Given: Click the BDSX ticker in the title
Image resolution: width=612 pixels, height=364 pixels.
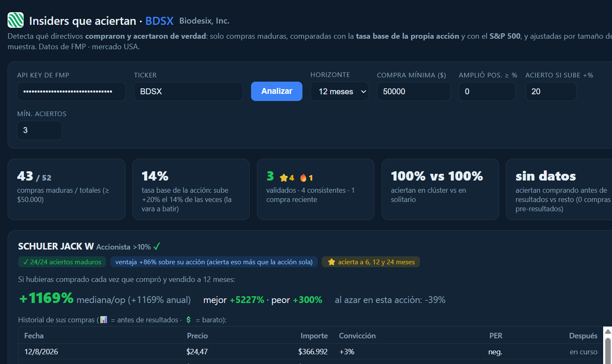Looking at the screenshot, I should [159, 21].
